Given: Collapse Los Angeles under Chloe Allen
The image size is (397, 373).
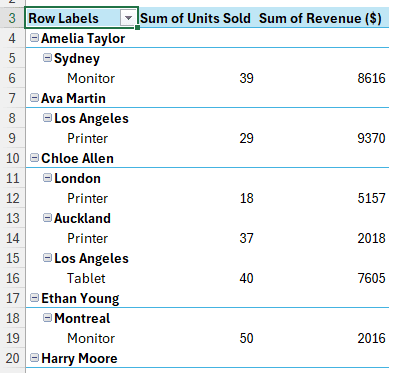Looking at the screenshot, I should 47,258.
